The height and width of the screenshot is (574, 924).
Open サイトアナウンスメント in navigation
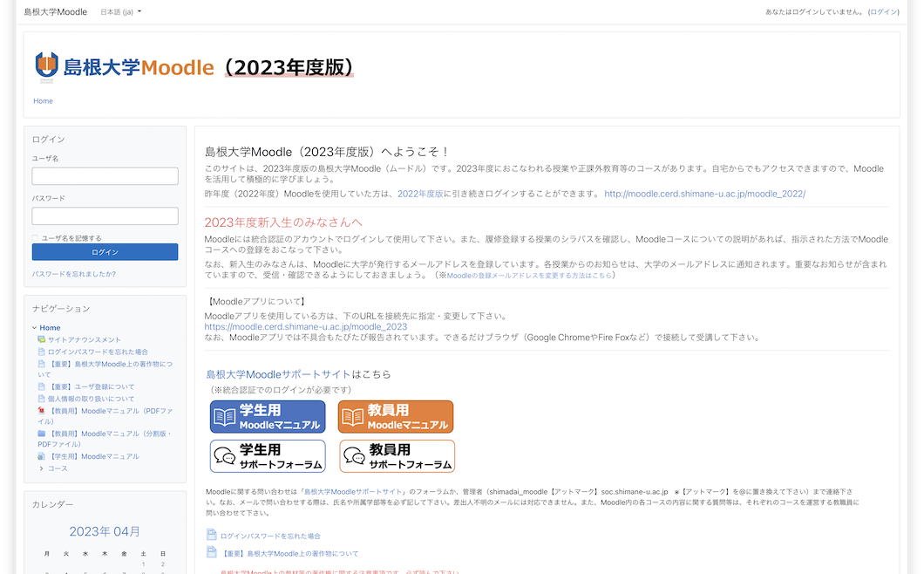tap(85, 340)
